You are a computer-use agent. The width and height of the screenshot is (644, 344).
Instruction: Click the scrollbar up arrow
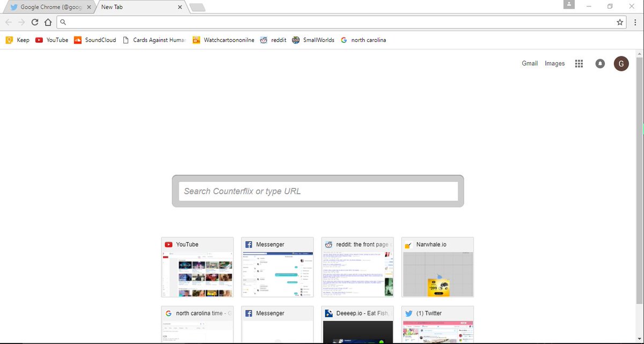click(x=639, y=53)
